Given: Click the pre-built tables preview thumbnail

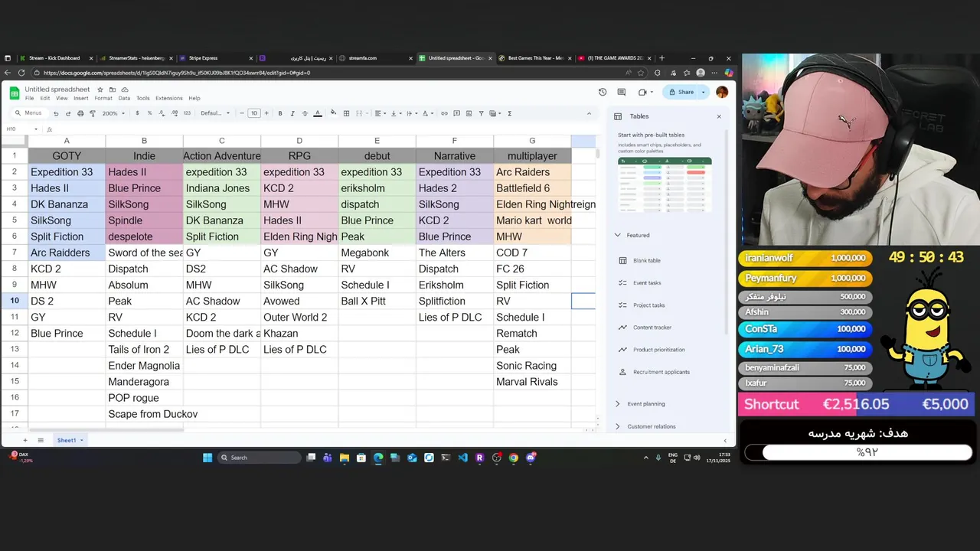Looking at the screenshot, I should 665,184.
